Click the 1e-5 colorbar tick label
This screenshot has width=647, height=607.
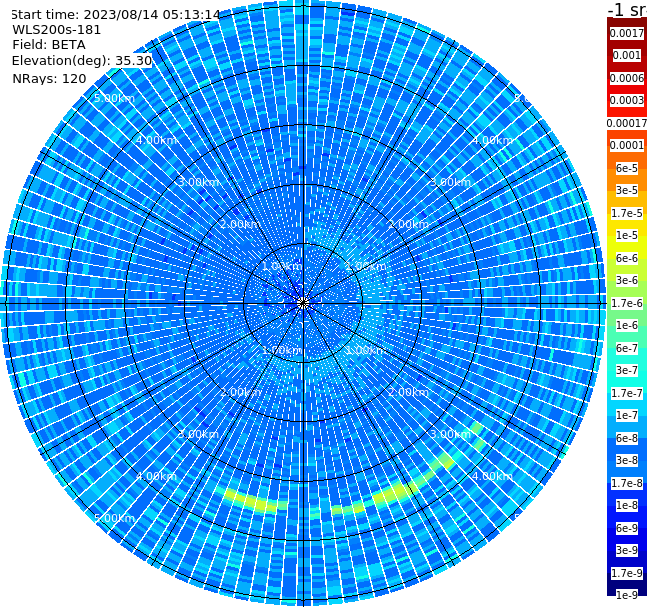click(627, 235)
